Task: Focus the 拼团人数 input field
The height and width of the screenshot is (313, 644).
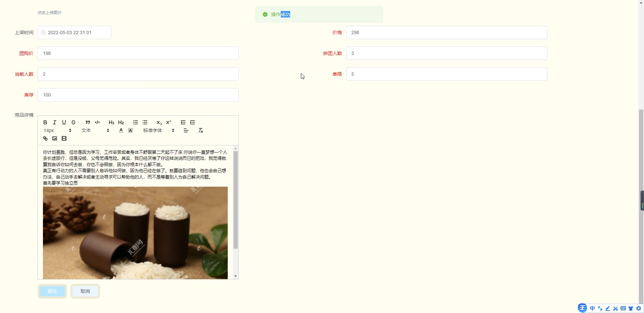Action: tap(447, 53)
